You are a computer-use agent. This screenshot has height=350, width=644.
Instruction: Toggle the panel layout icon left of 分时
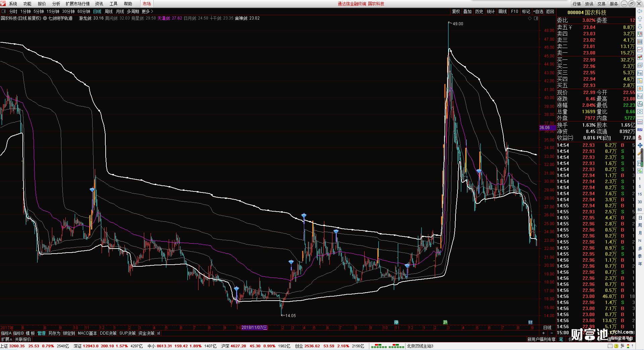click(x=4, y=11)
